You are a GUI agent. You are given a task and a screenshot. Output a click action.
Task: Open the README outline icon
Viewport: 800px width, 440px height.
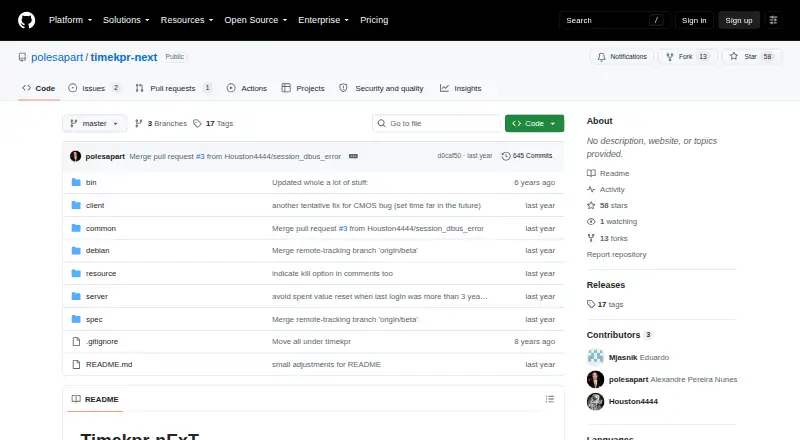[549, 399]
